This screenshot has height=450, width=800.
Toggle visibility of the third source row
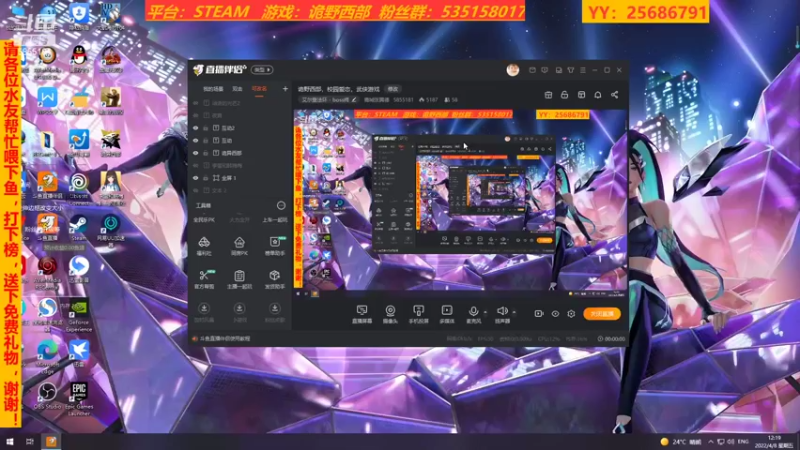(x=195, y=128)
